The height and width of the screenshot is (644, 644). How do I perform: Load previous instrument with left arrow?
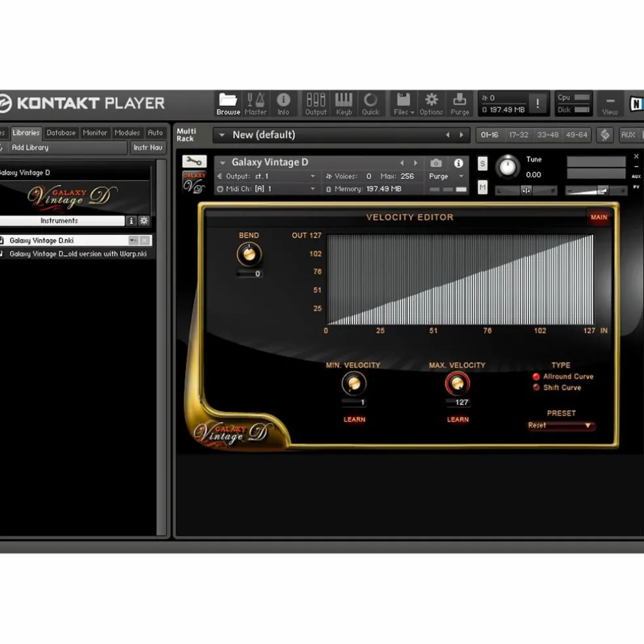[x=402, y=163]
